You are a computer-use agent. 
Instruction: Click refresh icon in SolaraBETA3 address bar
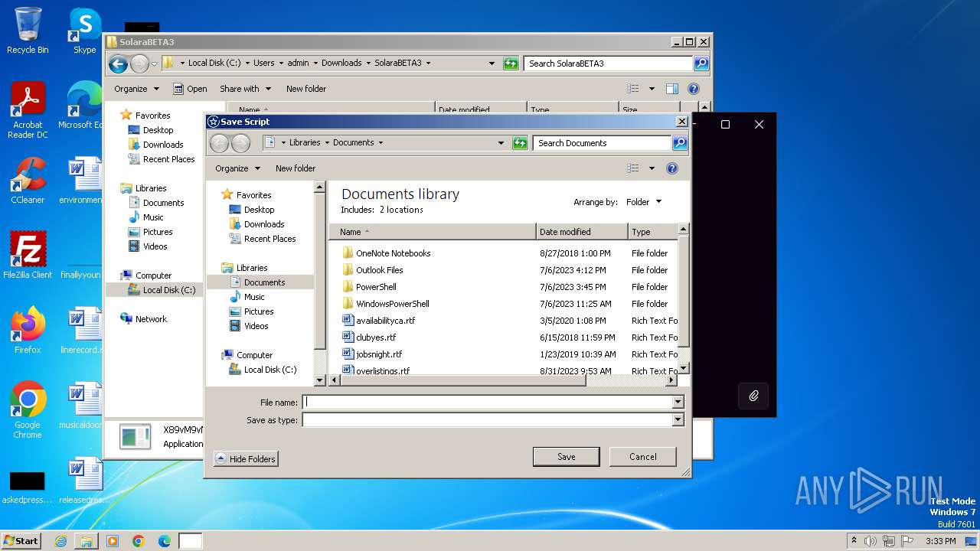(511, 64)
